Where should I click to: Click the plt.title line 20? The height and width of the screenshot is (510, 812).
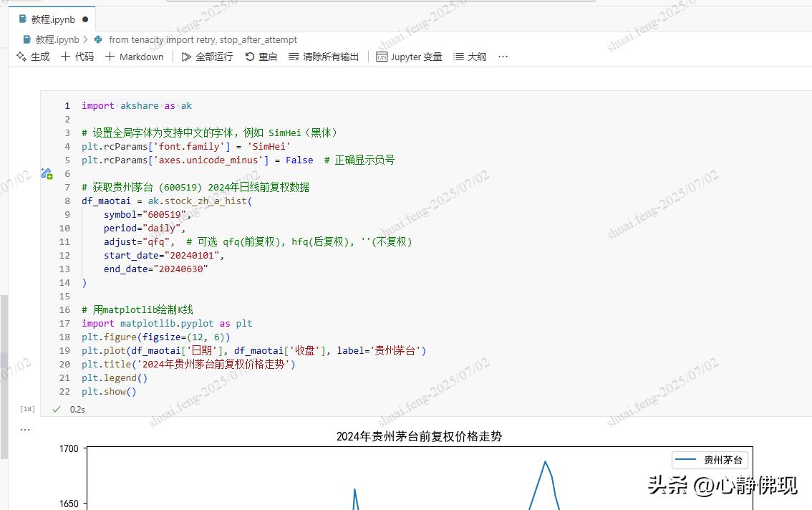point(188,365)
